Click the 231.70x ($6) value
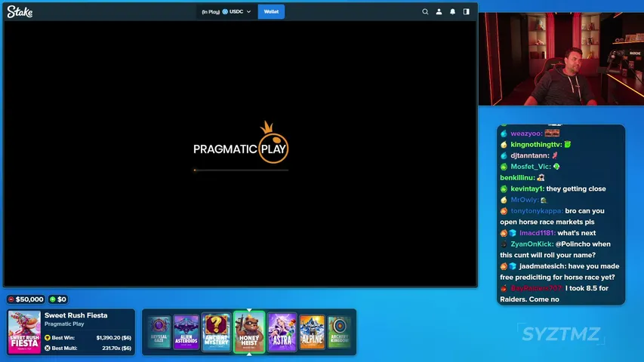Viewport: 644px width, 362px height. pyautogui.click(x=116, y=348)
